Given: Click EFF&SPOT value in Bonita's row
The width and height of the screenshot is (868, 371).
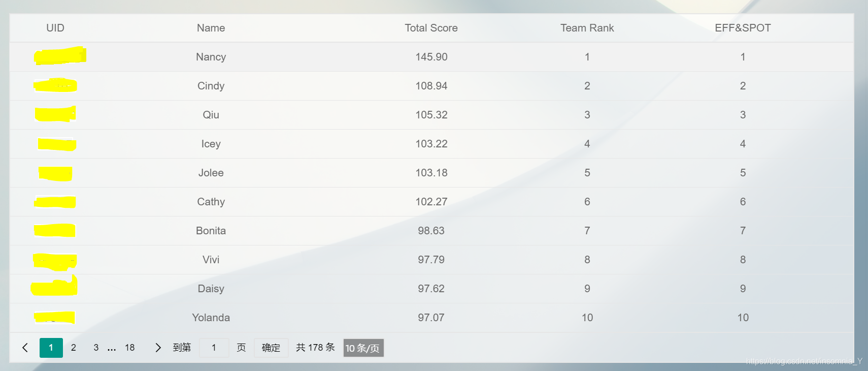Looking at the screenshot, I should click(743, 231).
